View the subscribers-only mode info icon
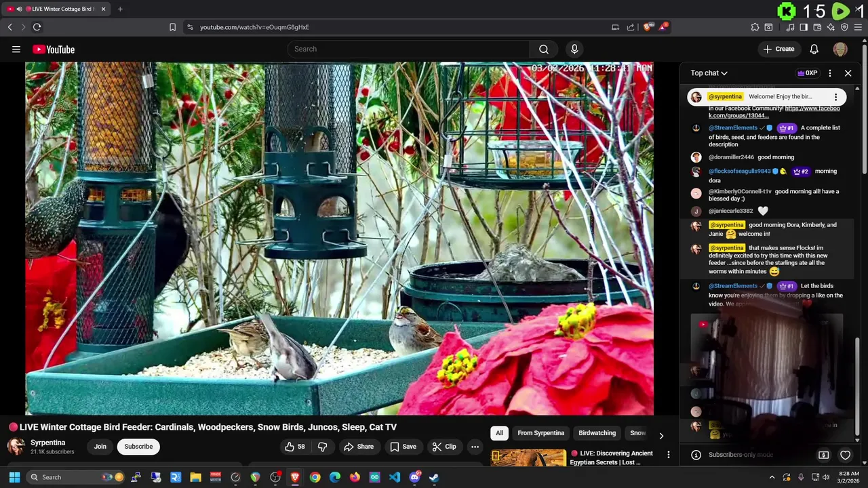This screenshot has width=868, height=488. [x=696, y=455]
